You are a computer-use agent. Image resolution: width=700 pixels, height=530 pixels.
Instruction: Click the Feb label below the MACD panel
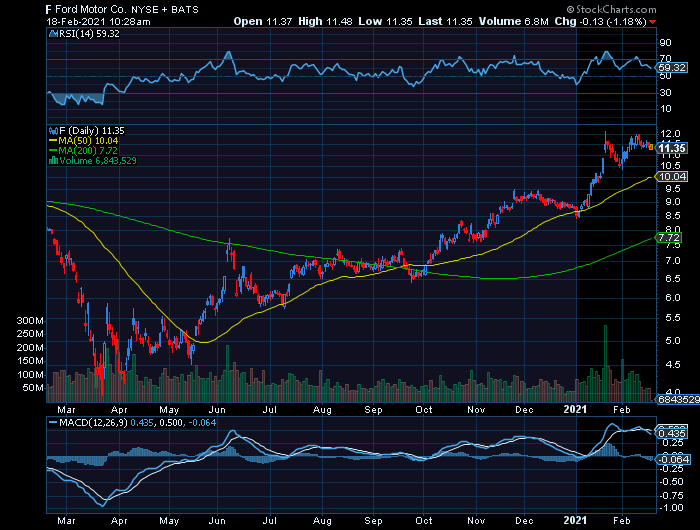pyautogui.click(x=621, y=521)
